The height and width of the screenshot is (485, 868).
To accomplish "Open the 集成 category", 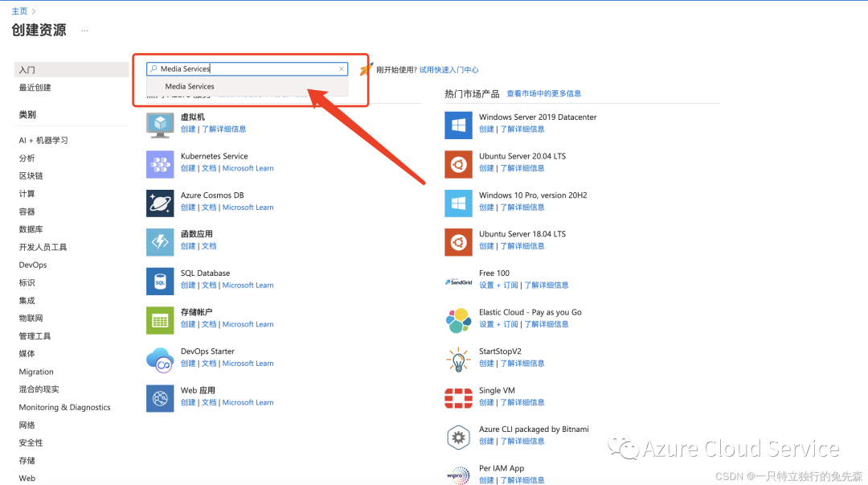I will tap(27, 301).
